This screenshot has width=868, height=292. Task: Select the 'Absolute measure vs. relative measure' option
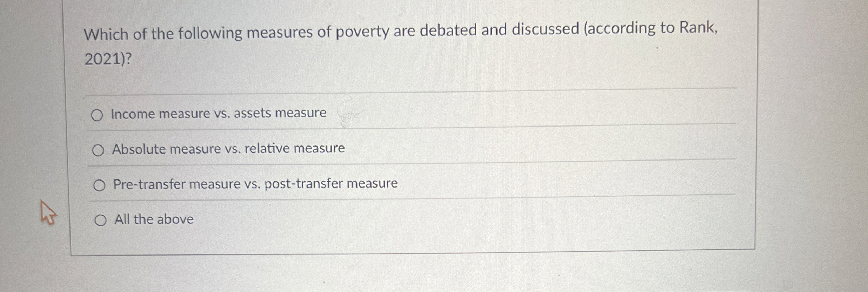click(x=100, y=150)
